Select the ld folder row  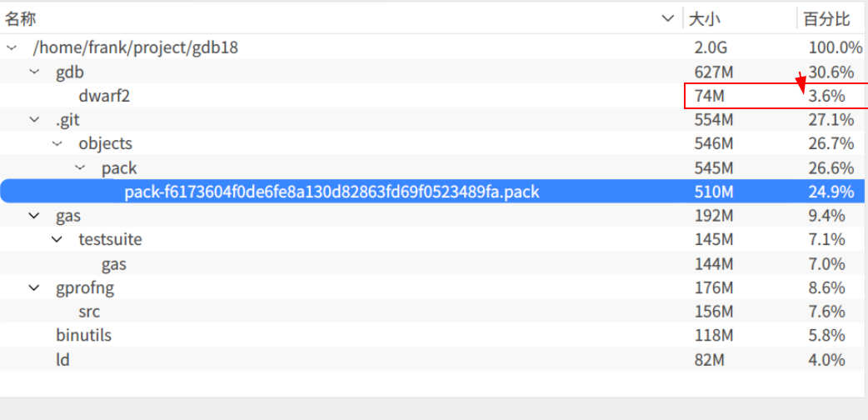point(62,360)
